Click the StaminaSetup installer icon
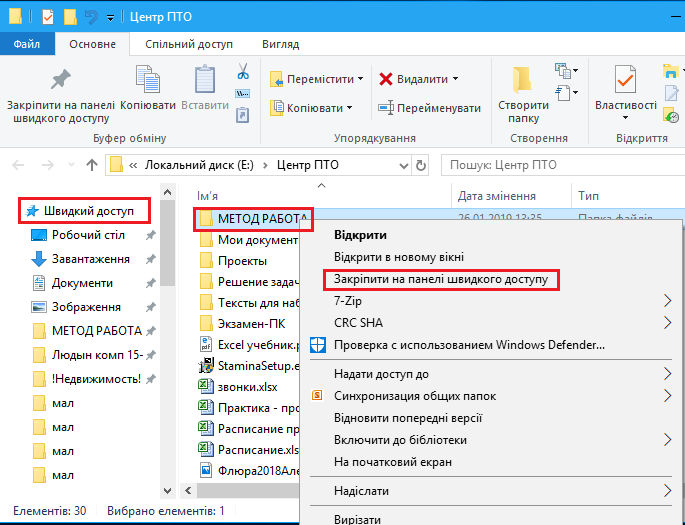The image size is (685, 525). [206, 365]
